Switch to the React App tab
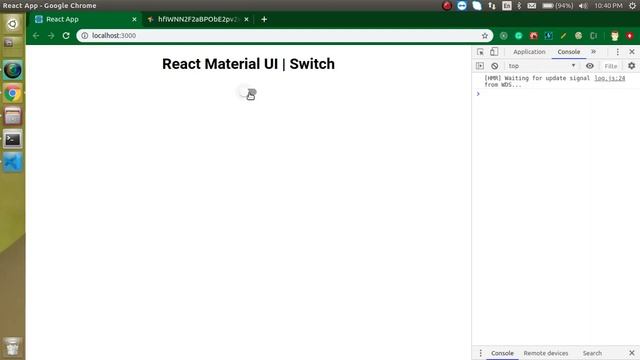Screen dimensions: 640x360 [84, 19]
